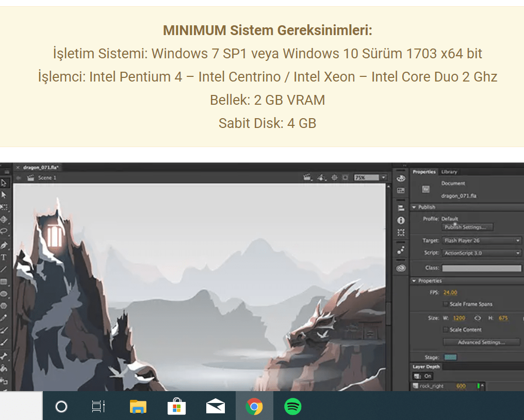Click the FPS 24.00 value
This screenshot has width=524, height=420.
tap(450, 293)
